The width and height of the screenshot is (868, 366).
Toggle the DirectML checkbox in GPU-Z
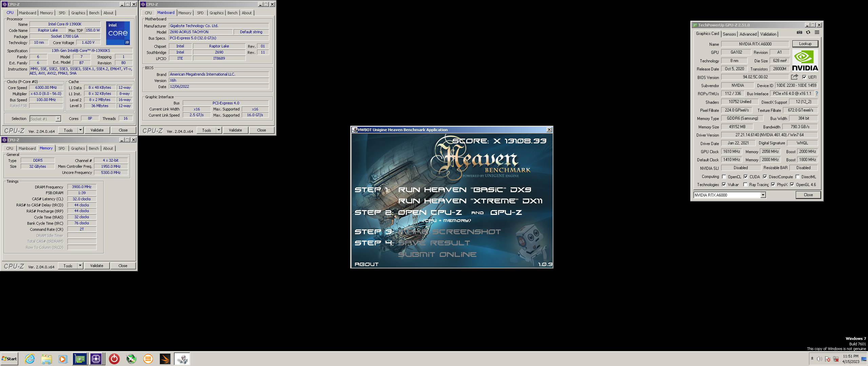click(798, 177)
